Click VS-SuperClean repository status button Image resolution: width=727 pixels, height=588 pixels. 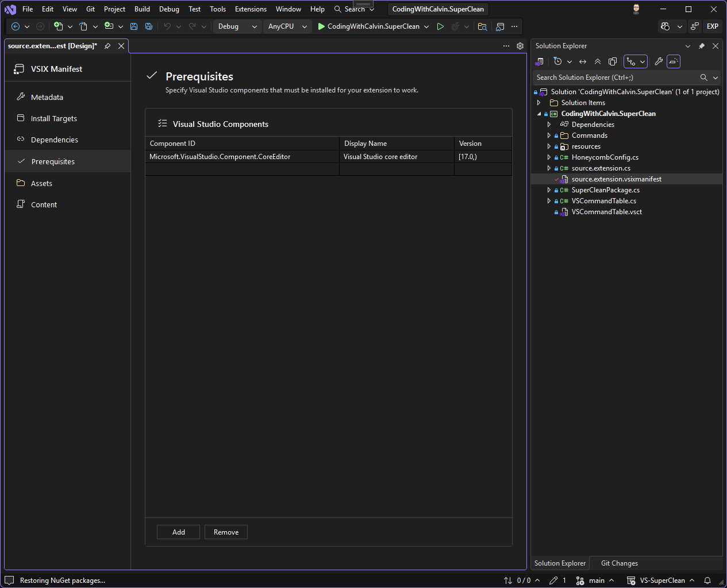(x=660, y=581)
